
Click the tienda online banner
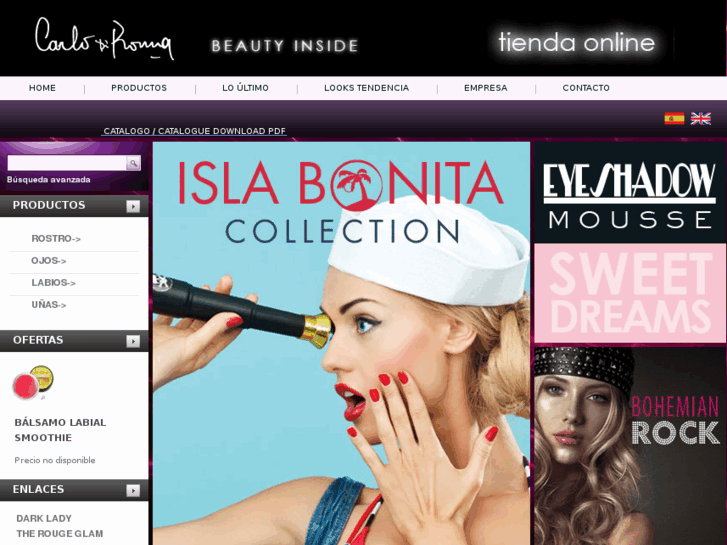pyautogui.click(x=576, y=43)
